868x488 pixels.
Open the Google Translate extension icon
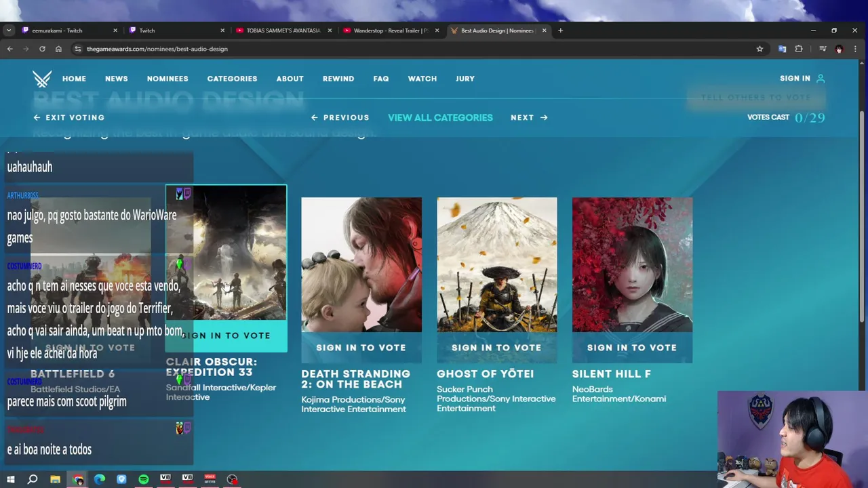click(x=782, y=49)
